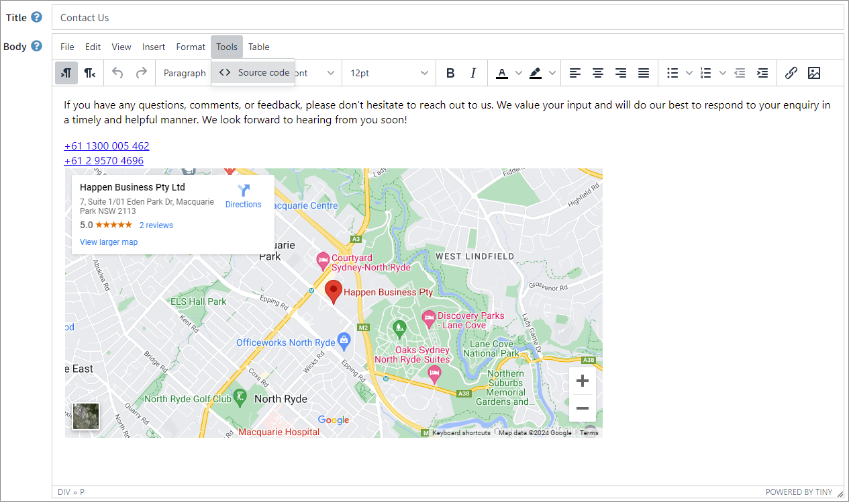Image resolution: width=849 pixels, height=502 pixels.
Task: Click the Directions icon on the map
Action: pos(244,191)
